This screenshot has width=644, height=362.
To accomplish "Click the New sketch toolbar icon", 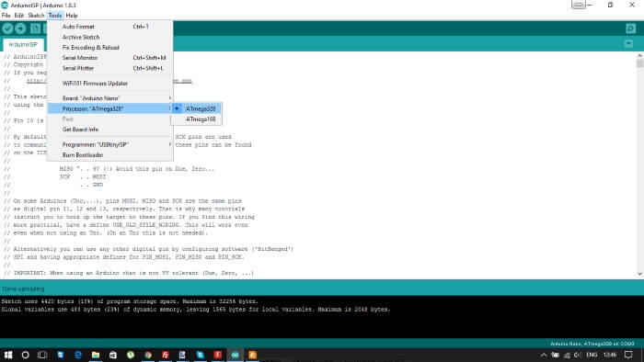I will [36, 28].
